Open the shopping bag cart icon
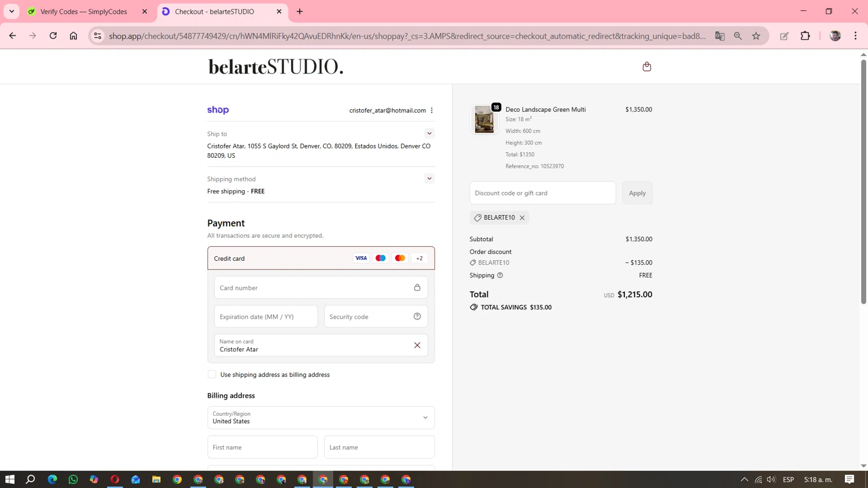 [x=647, y=66]
